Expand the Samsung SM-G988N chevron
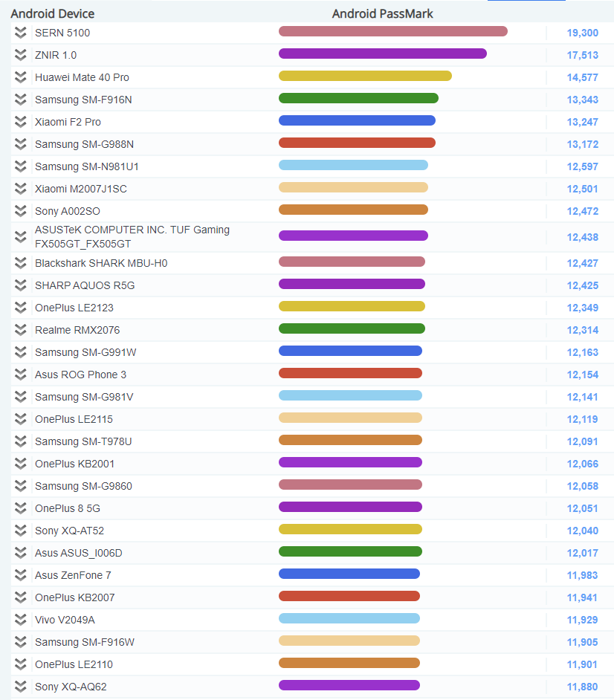This screenshot has width=614, height=700. 21,144
